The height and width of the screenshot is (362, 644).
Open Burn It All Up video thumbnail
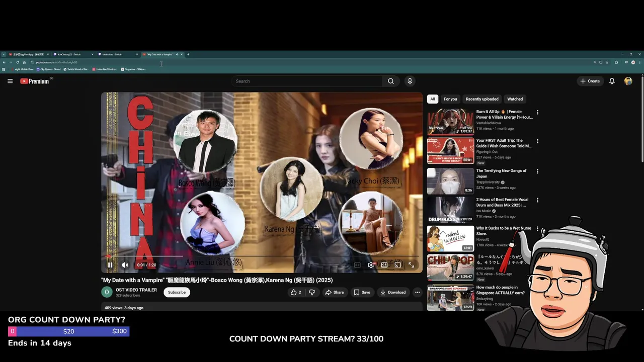(450, 122)
